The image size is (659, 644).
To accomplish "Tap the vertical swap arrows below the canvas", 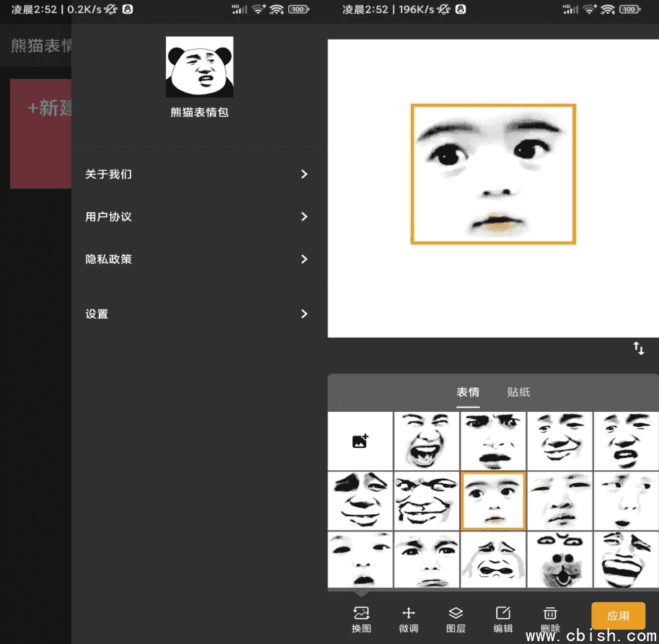I will click(639, 348).
